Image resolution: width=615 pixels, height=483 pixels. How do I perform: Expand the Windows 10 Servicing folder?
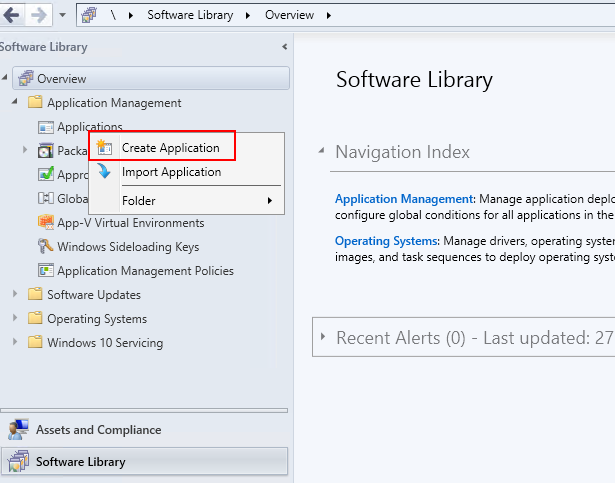pos(15,341)
